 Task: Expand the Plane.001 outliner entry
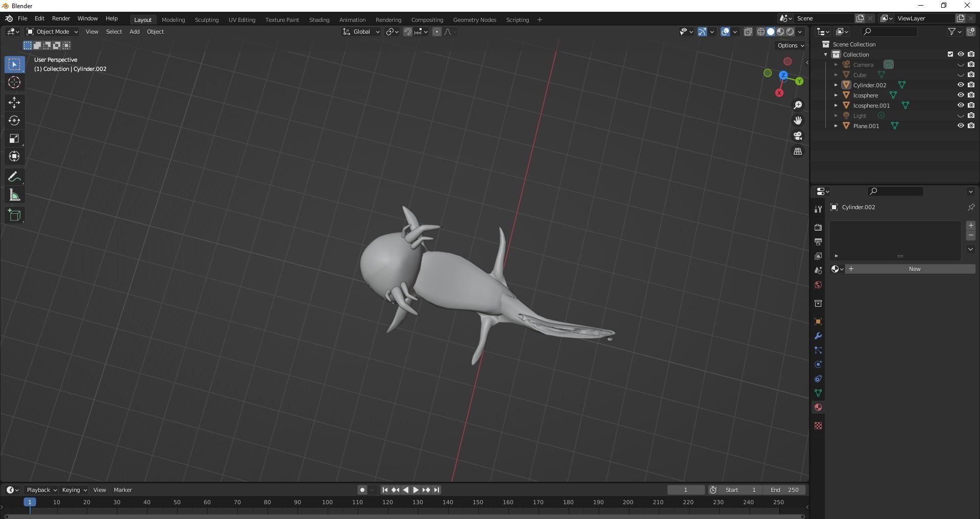pos(836,126)
